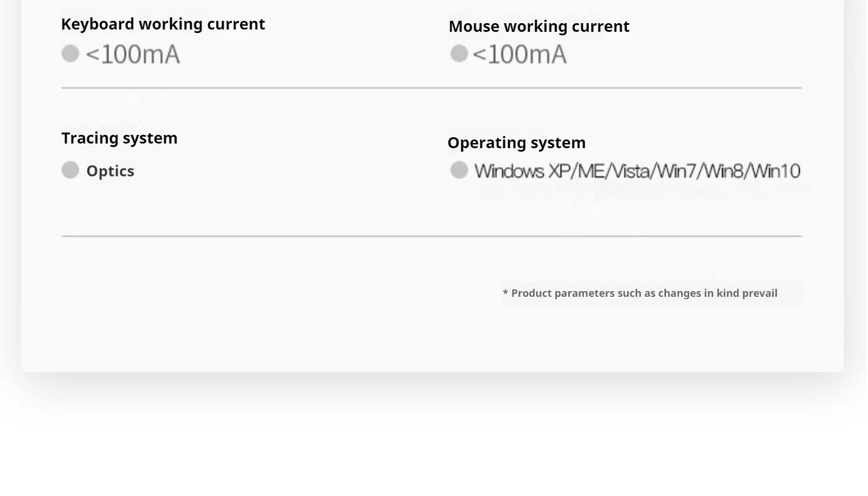Viewport: 868px width, 496px height.
Task: Select the "Keyboard working current" heading
Action: (x=163, y=24)
